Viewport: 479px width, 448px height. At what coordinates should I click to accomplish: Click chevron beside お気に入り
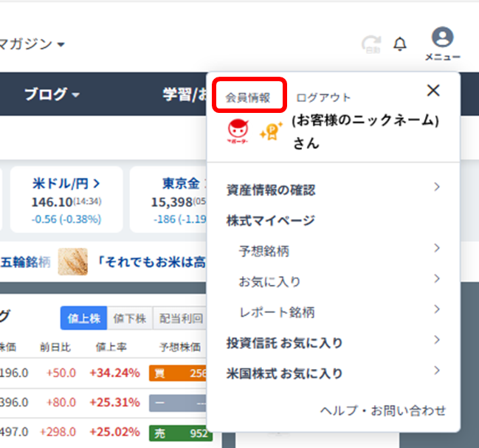437,278
